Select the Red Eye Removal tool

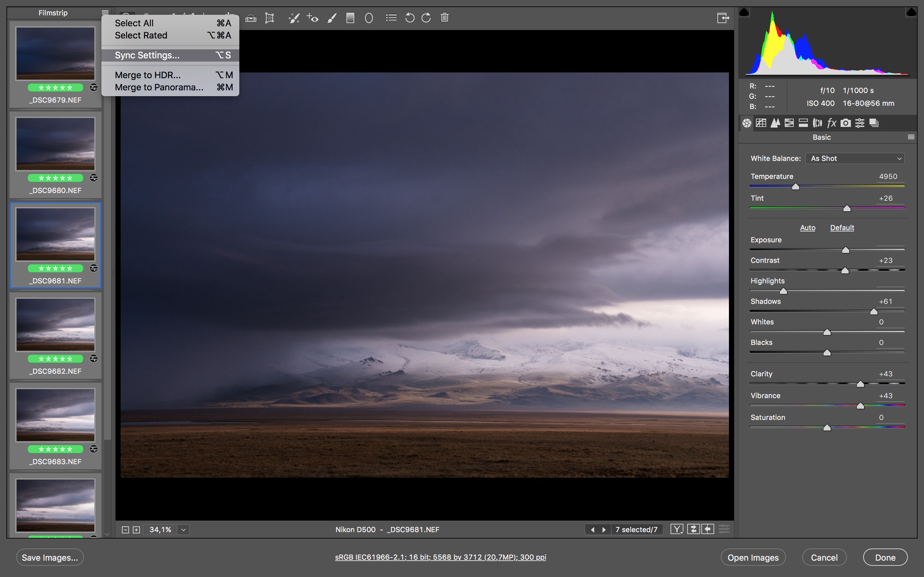click(313, 18)
